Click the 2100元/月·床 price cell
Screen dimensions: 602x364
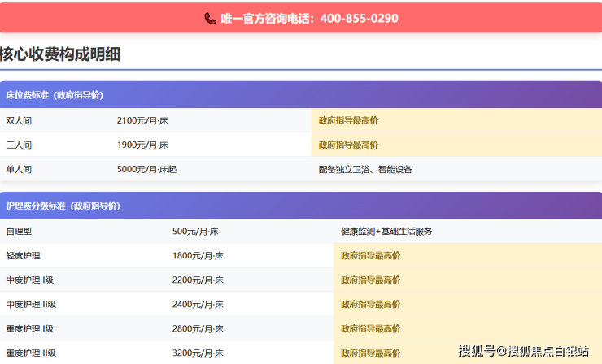142,120
